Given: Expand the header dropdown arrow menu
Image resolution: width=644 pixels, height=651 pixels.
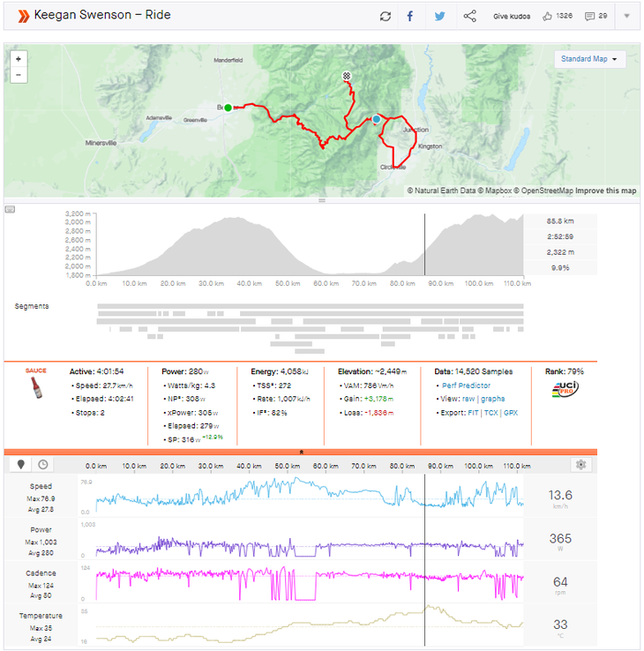Looking at the screenshot, I should (x=626, y=16).
